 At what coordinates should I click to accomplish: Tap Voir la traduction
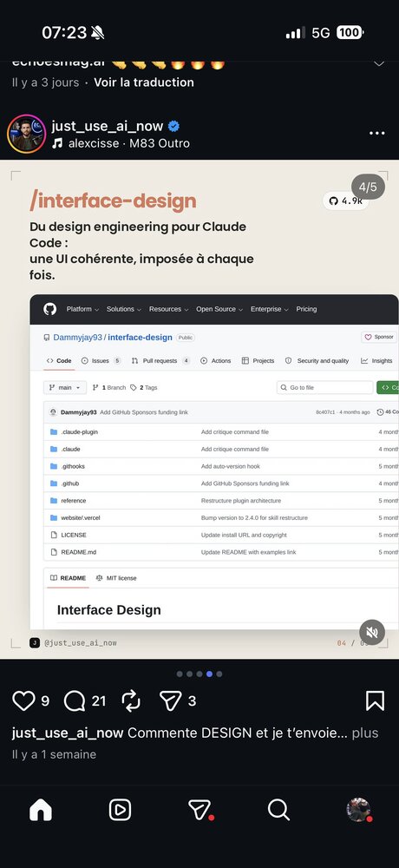[x=144, y=82]
